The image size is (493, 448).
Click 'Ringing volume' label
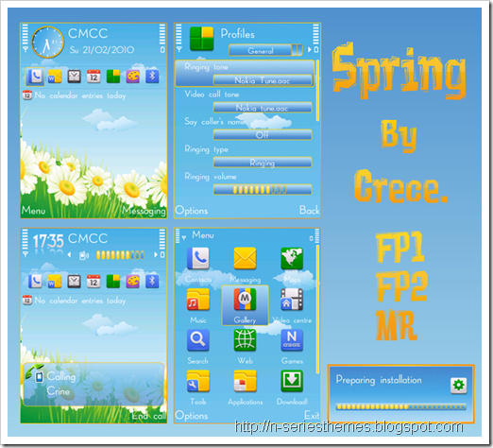(211, 177)
